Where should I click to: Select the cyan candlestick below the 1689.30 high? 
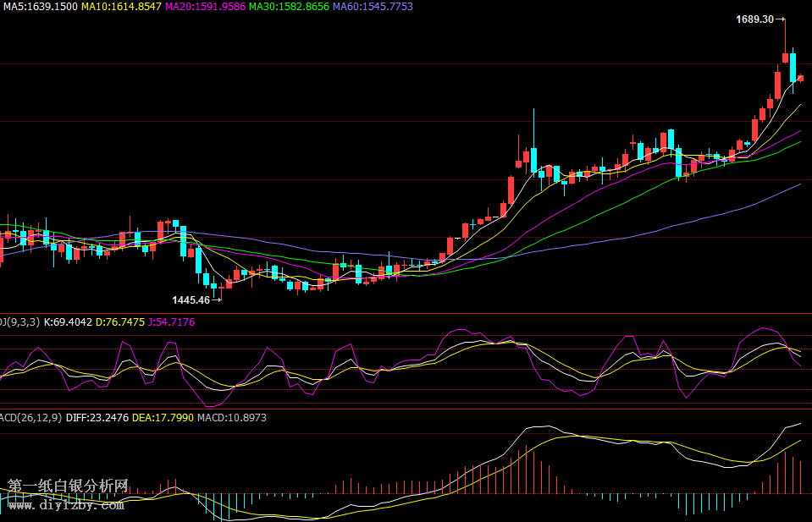[793, 67]
